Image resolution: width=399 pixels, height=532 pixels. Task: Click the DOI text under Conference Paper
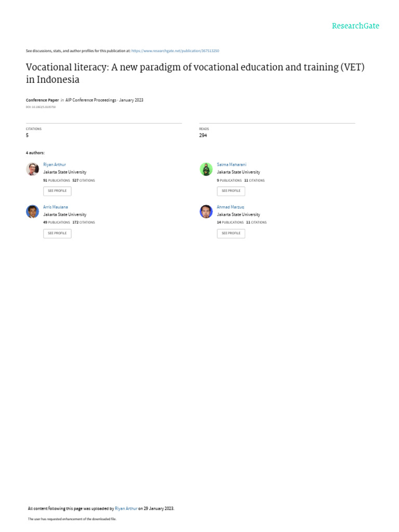click(41, 107)
